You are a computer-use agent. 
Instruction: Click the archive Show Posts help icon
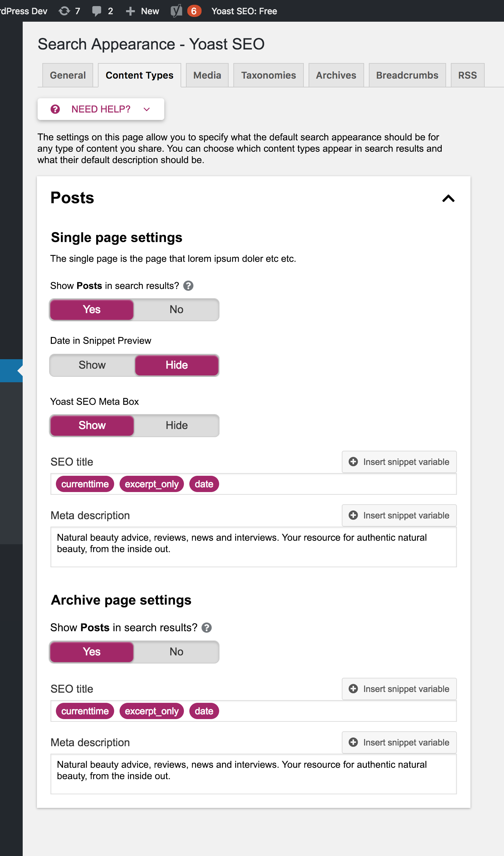coord(207,627)
